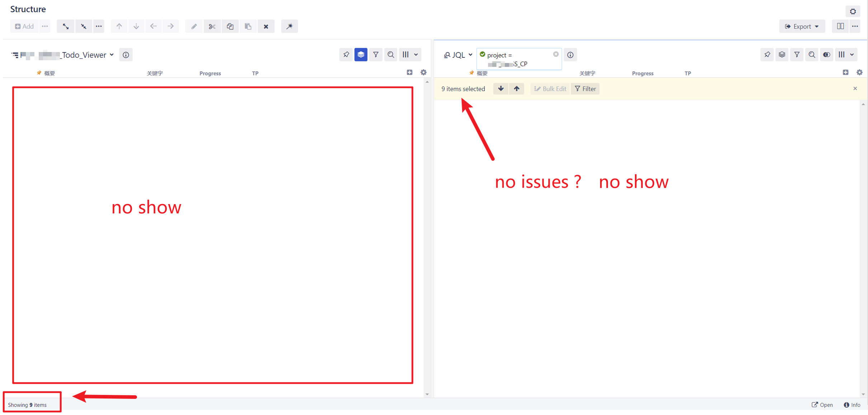
Task: Open expand/collapse more options ellipsis
Action: tap(99, 26)
